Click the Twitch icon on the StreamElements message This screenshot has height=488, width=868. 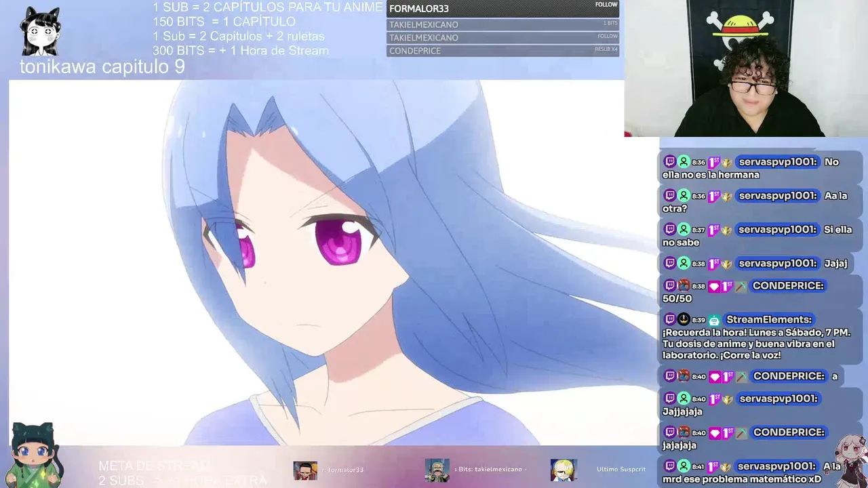pos(670,319)
